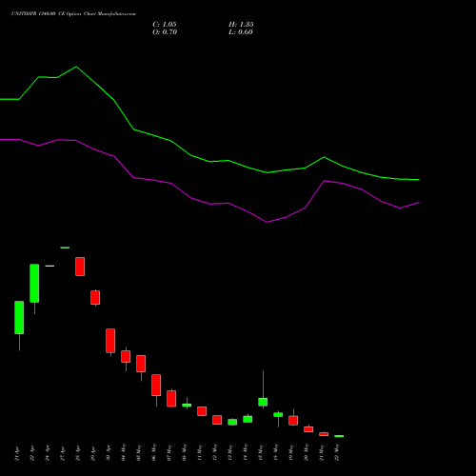Click the red candle for 19 May
The image size is (476, 476).
[293, 421]
